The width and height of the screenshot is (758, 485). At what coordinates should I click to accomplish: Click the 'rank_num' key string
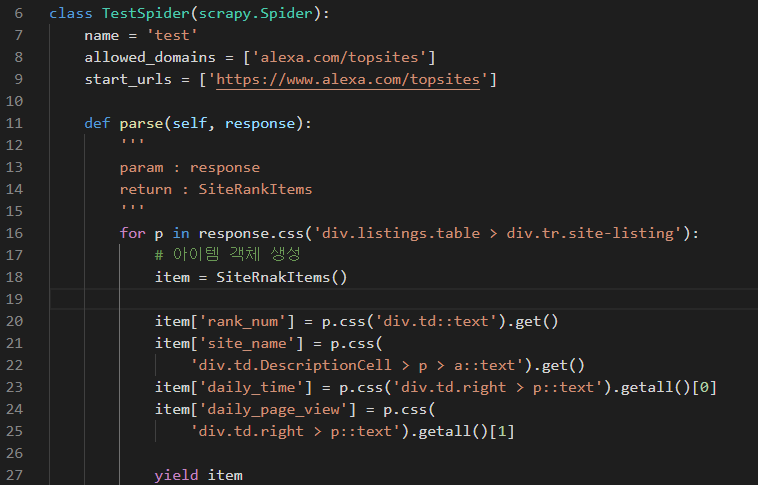pos(243,321)
